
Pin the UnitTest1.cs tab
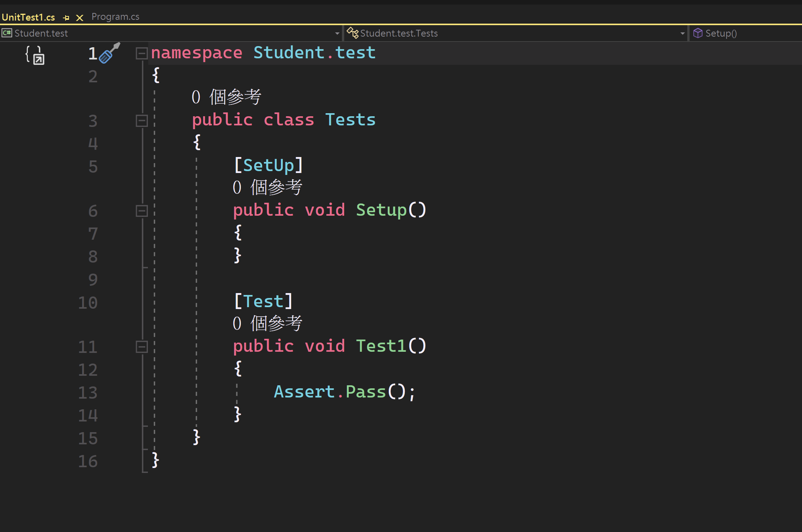tap(66, 18)
